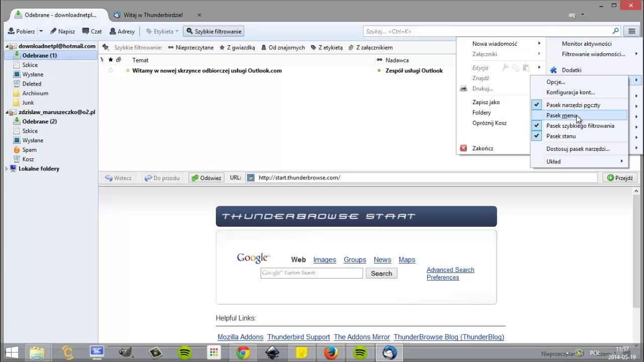Expand the Lokalne foldery tree
The height and width of the screenshot is (362, 644).
coord(7,169)
